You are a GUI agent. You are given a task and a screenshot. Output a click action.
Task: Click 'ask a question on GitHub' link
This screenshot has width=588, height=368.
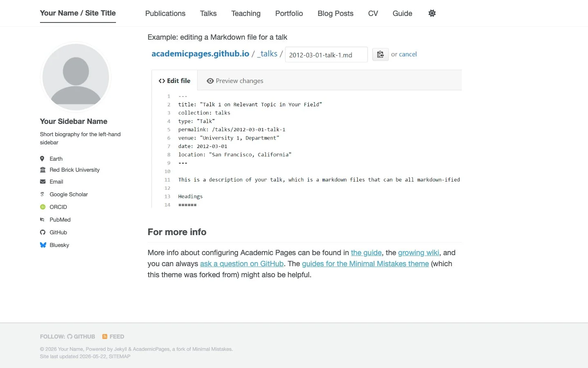pyautogui.click(x=242, y=264)
